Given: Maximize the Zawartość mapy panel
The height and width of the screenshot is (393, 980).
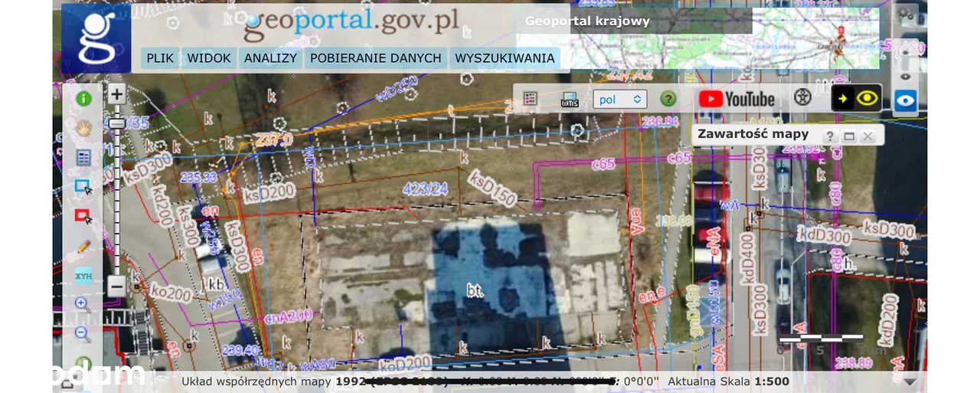Looking at the screenshot, I should point(848,136).
